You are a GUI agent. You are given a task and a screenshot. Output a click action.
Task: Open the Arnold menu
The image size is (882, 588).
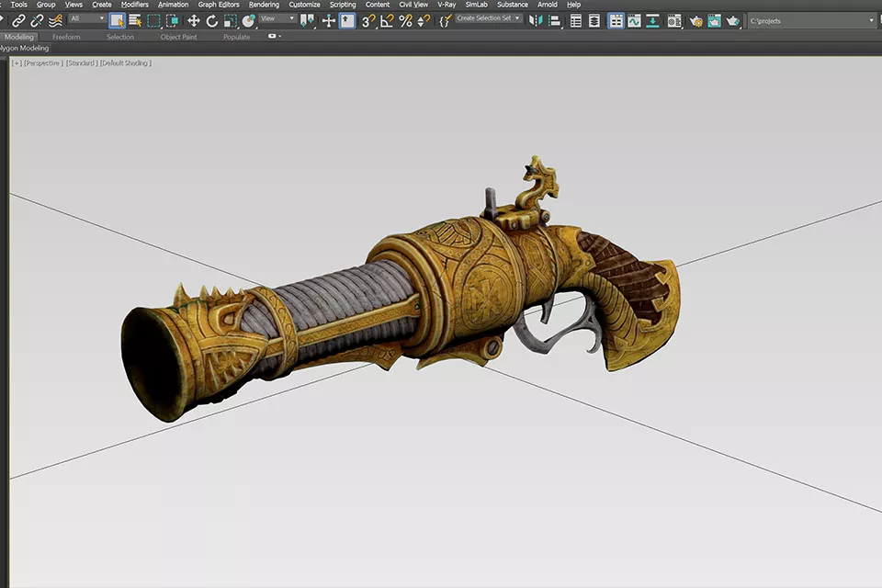[548, 5]
